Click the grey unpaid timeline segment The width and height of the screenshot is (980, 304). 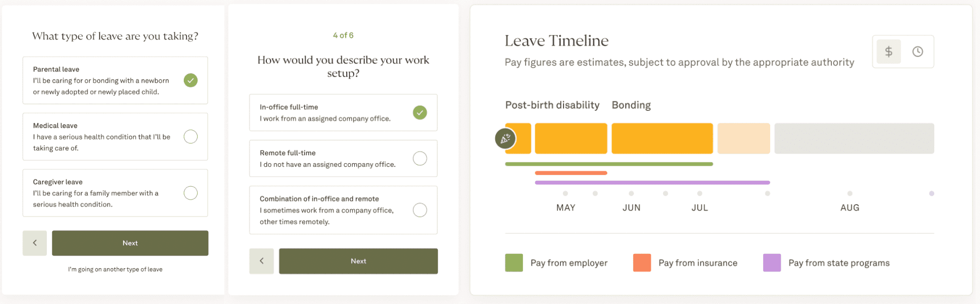click(x=854, y=139)
